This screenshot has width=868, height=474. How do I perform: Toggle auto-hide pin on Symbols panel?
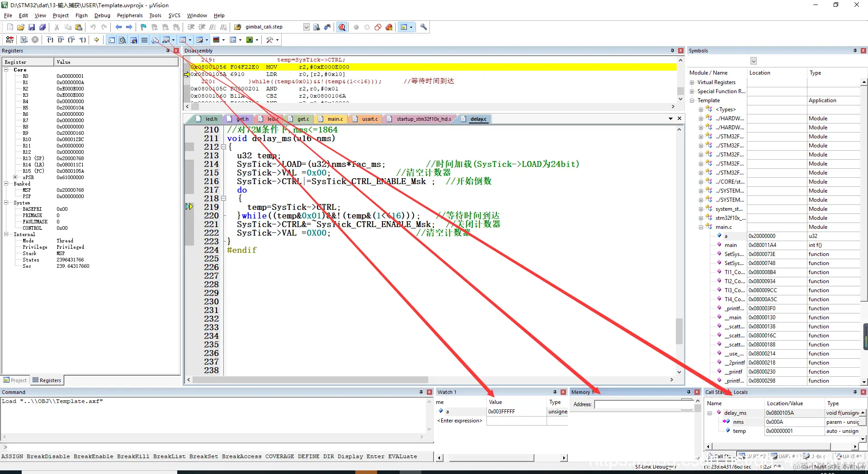[x=855, y=51]
